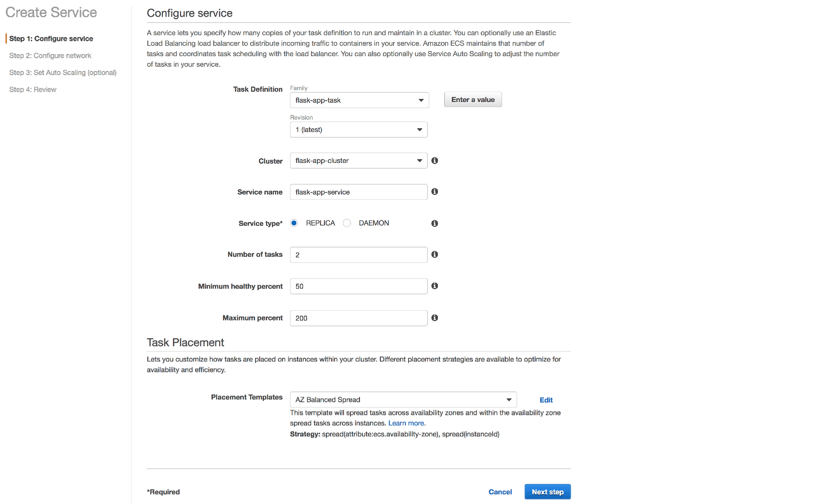This screenshot has height=504, width=821.
Task: Click the Task Placement heading
Action: pyautogui.click(x=186, y=342)
